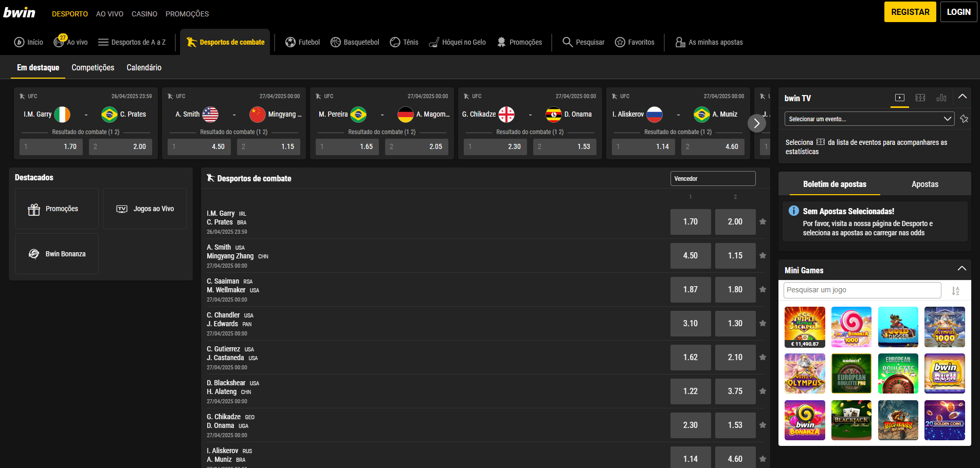This screenshot has width=980, height=468.
Task: Open Triple Jackpot mini game
Action: [x=805, y=327]
